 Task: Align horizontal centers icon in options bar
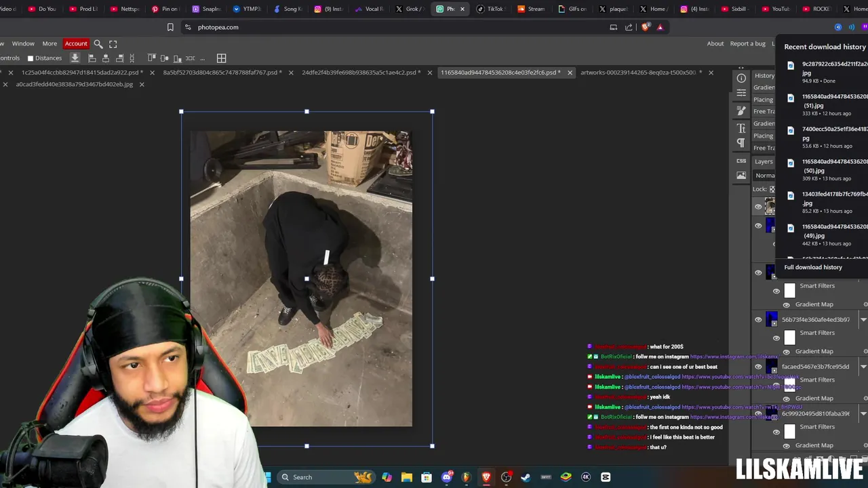[106, 58]
